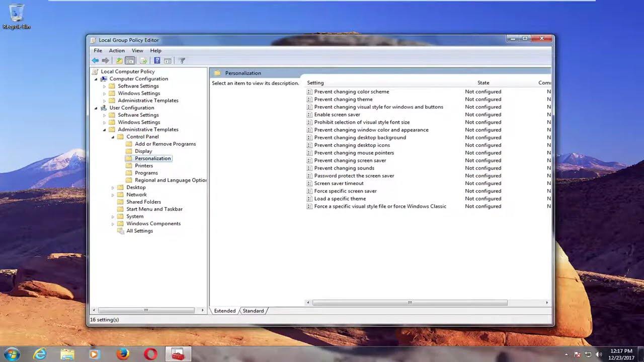644x362 pixels.
Task: Click the volume speaker tray icon
Action: pos(599,354)
